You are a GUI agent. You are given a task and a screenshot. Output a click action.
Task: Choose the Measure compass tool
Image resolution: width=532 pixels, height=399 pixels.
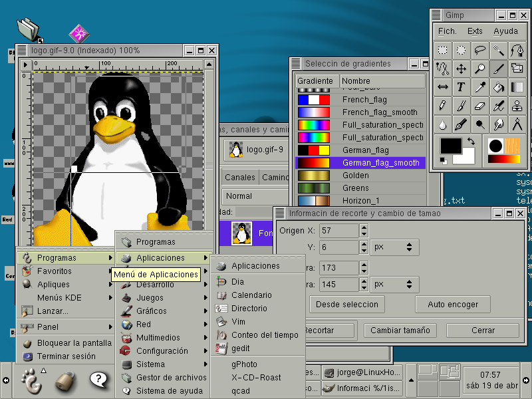click(x=517, y=124)
